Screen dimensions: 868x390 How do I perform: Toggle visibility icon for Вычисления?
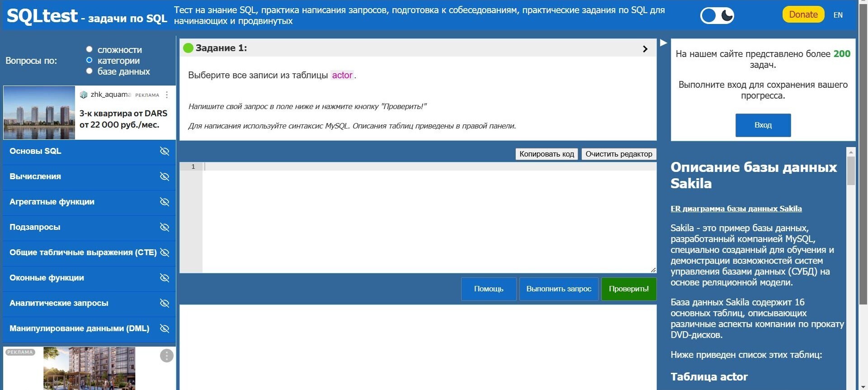coord(165,176)
